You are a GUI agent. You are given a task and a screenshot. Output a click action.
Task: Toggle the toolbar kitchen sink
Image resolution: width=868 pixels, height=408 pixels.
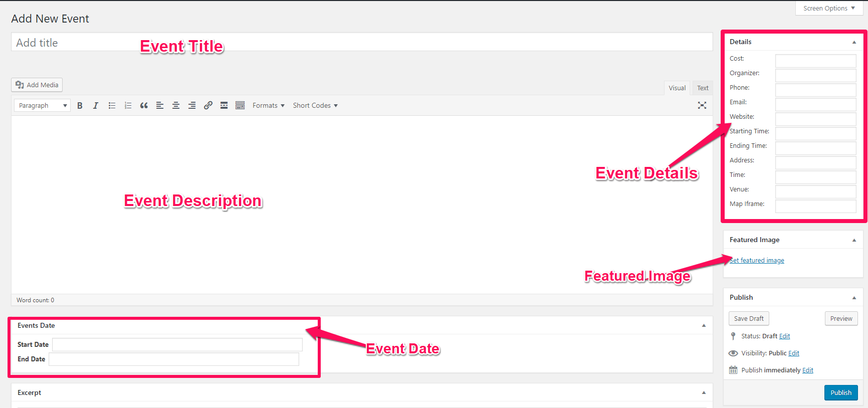240,105
